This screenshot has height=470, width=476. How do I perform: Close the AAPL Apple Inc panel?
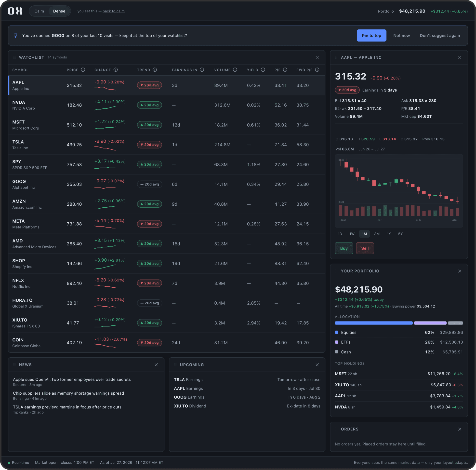(x=460, y=57)
